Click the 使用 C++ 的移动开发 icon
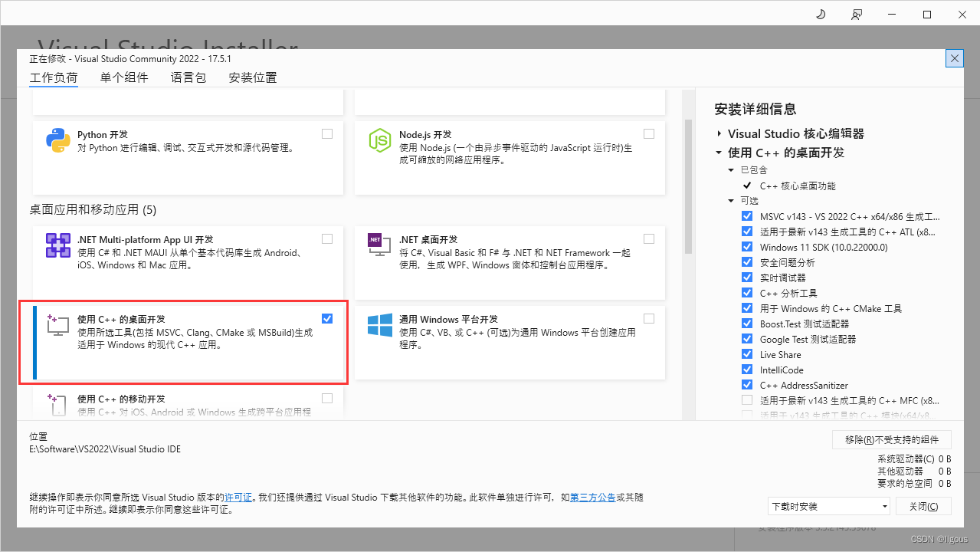 click(58, 404)
